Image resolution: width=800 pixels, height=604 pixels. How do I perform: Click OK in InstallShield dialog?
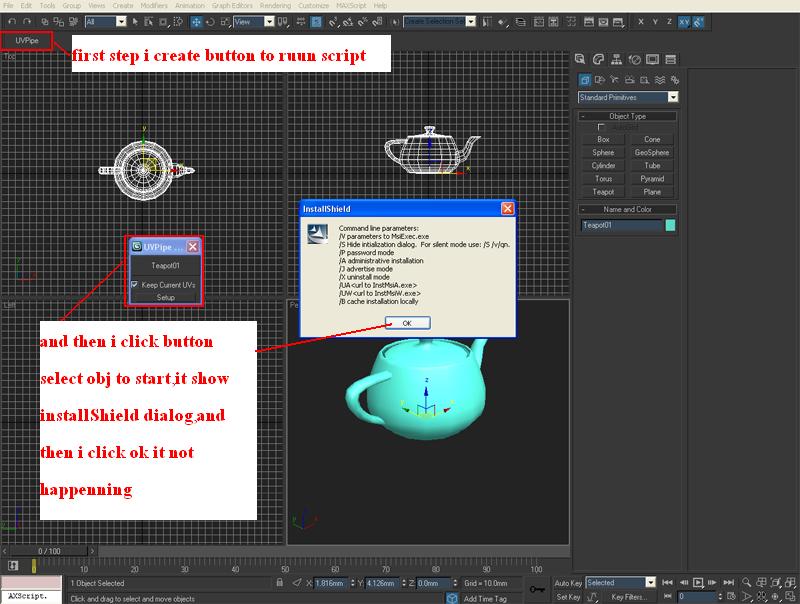[407, 323]
